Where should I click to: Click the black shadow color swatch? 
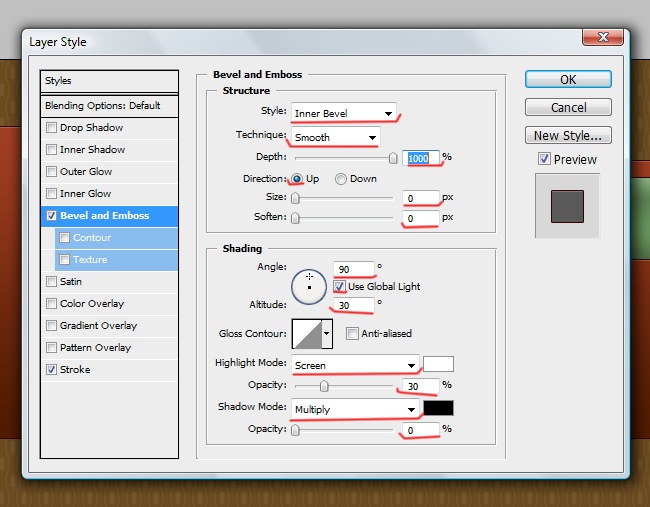point(438,409)
